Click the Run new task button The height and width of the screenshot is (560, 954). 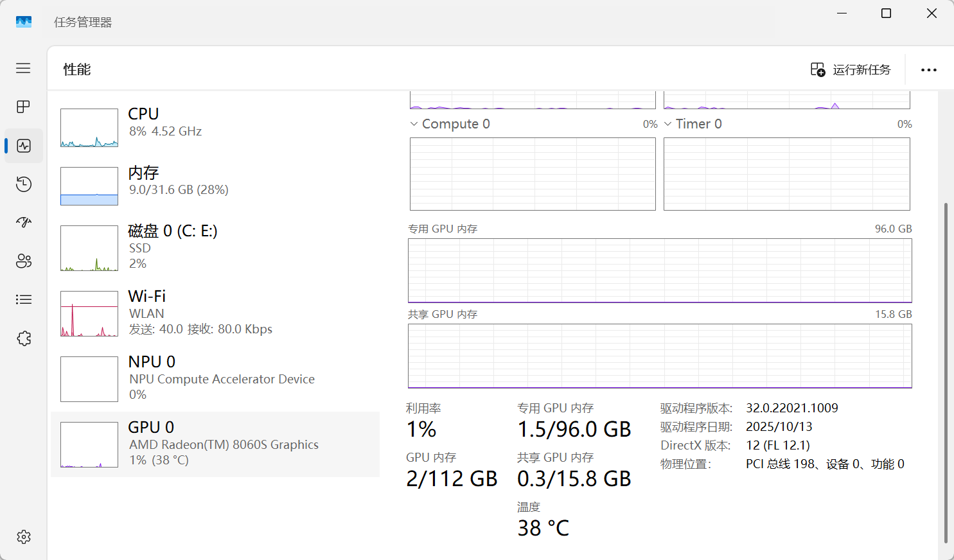[851, 69]
